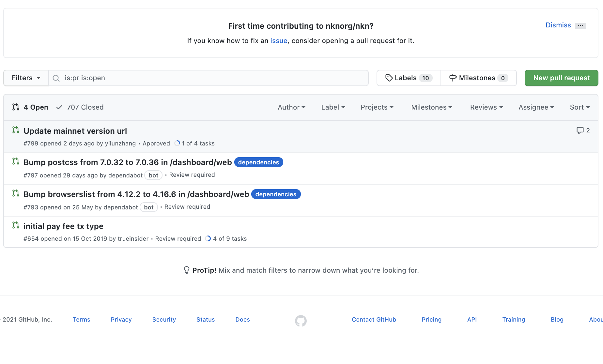Screen dimensions: 603x364
Task: Click the task progress circle for 1 of 4 tasks
Action: [177, 143]
